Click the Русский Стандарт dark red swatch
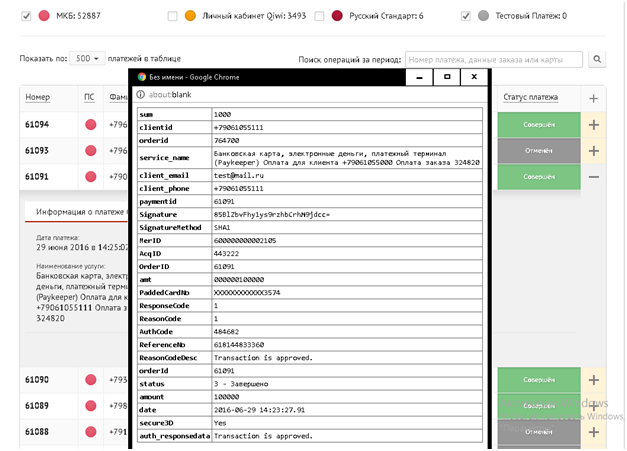 tap(337, 16)
